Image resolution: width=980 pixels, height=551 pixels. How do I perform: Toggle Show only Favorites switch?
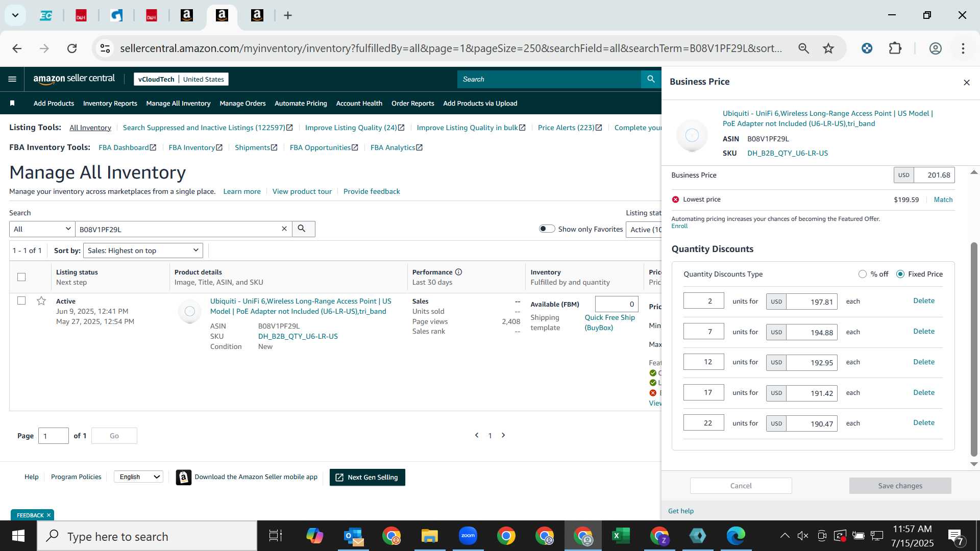547,229
